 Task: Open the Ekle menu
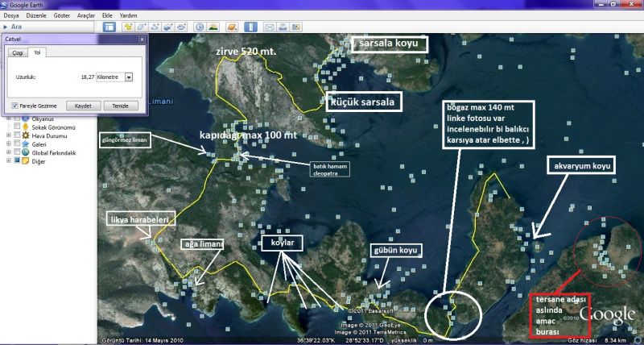107,15
